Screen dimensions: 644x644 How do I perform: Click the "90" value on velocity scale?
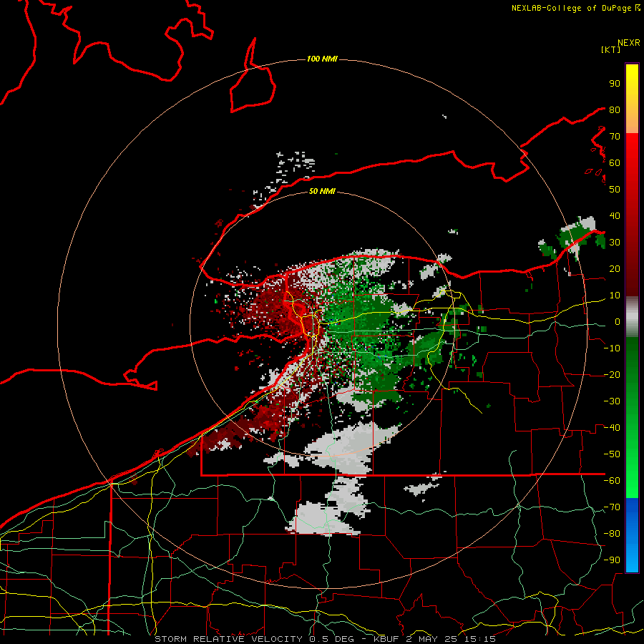coord(615,84)
